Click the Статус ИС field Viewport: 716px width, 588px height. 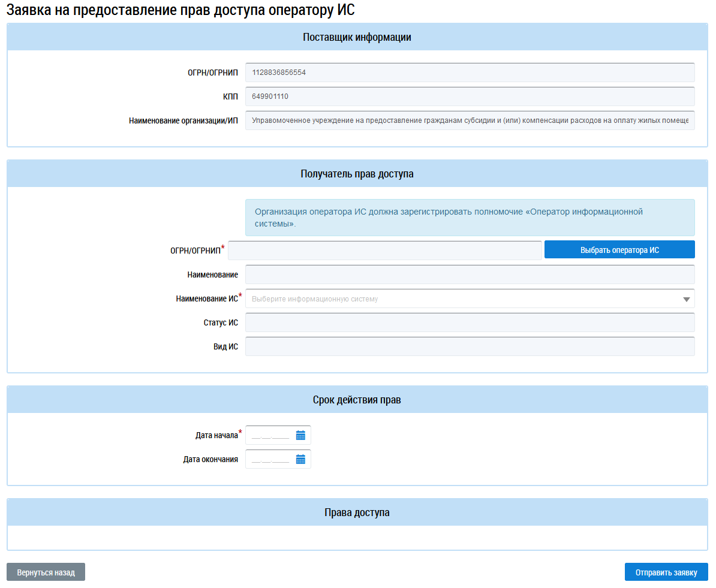[470, 322]
